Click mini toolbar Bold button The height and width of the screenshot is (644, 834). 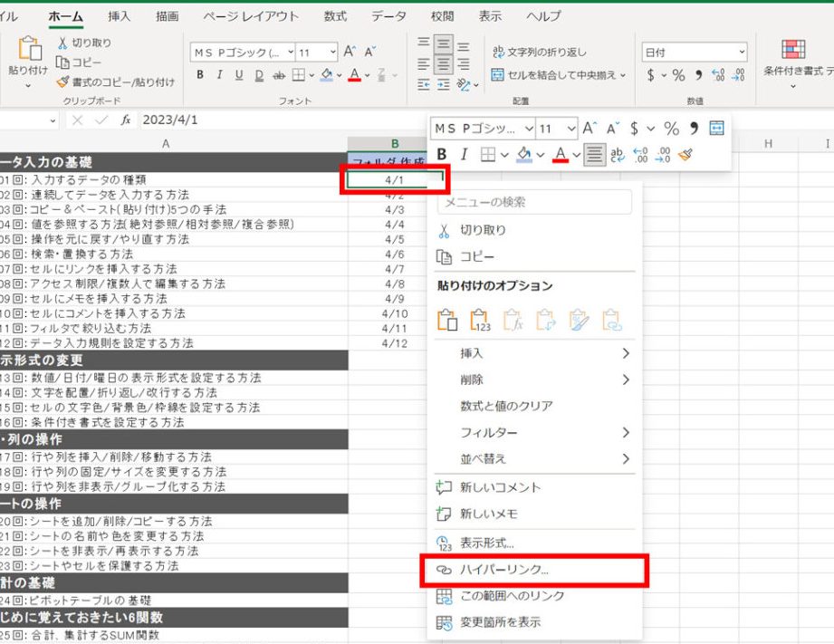point(442,154)
